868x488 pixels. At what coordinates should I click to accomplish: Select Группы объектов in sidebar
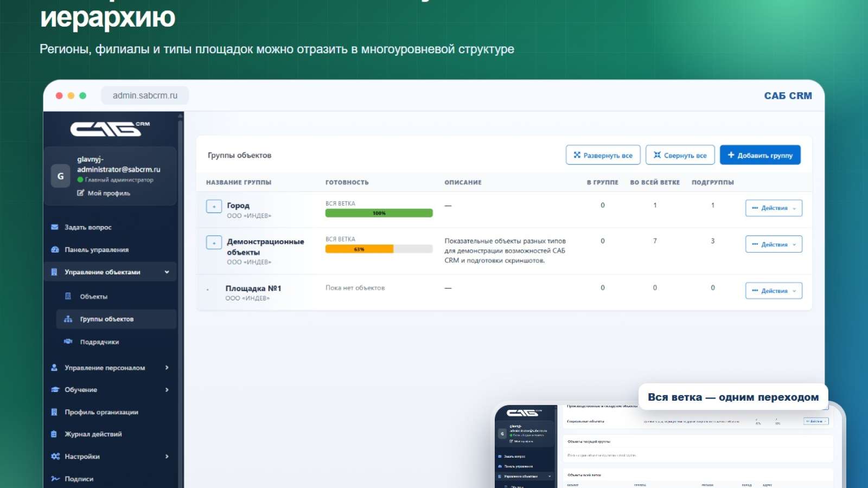(116, 319)
